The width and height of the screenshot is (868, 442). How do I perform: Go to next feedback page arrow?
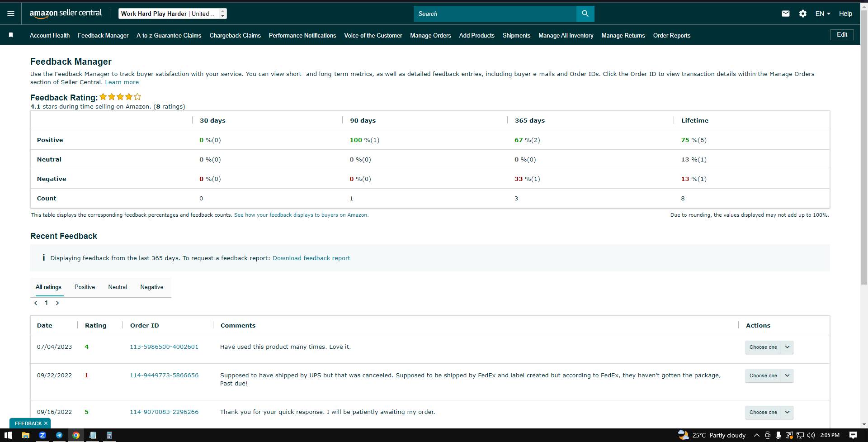(57, 303)
